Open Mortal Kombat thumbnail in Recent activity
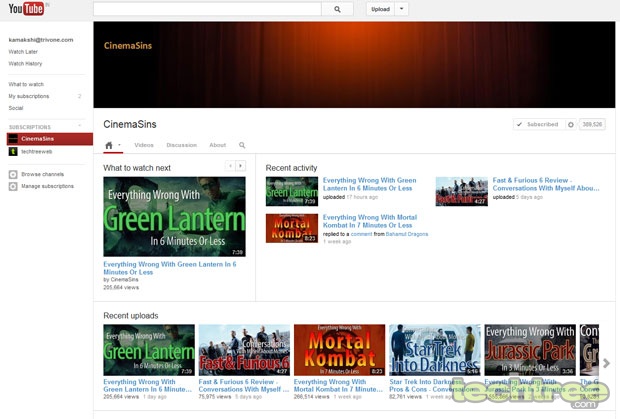Screen dimensions: 620x419 click(292, 228)
